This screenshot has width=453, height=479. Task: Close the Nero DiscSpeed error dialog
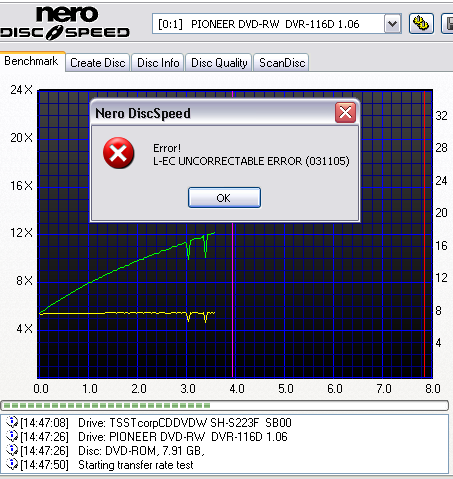point(345,113)
